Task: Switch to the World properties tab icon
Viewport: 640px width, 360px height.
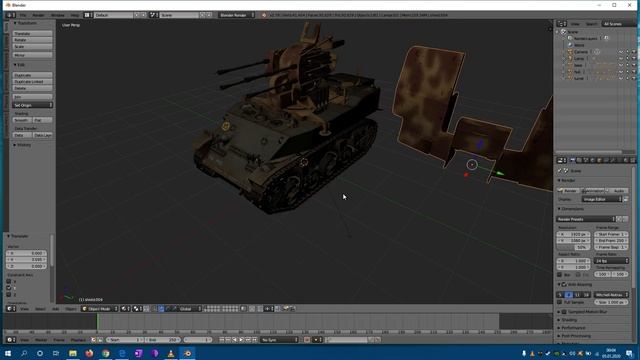Action: point(593,160)
